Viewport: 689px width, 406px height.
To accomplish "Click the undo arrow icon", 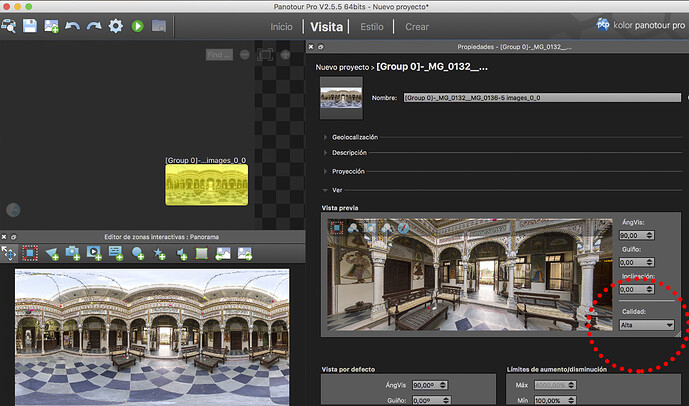I will click(x=73, y=25).
